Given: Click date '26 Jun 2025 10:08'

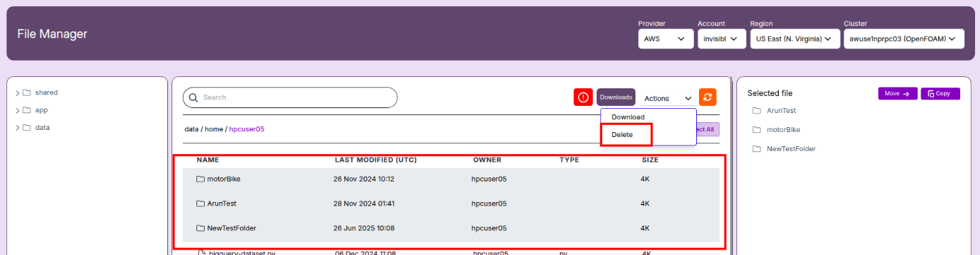Looking at the screenshot, I should click(x=364, y=228).
